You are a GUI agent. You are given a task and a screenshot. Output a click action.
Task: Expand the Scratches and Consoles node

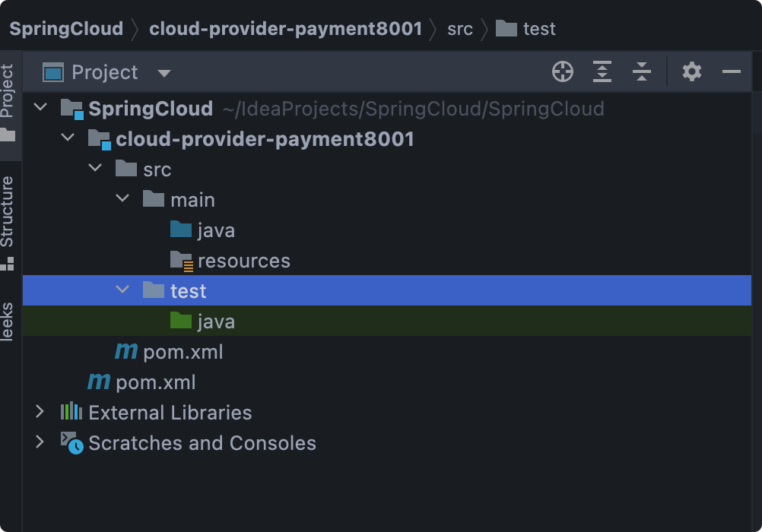pos(40,442)
